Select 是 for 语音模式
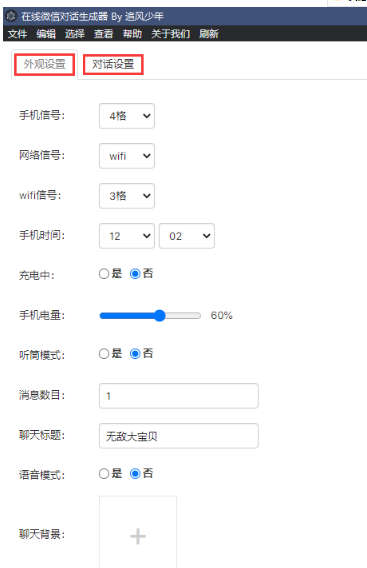This screenshot has width=367, height=568. (x=104, y=473)
